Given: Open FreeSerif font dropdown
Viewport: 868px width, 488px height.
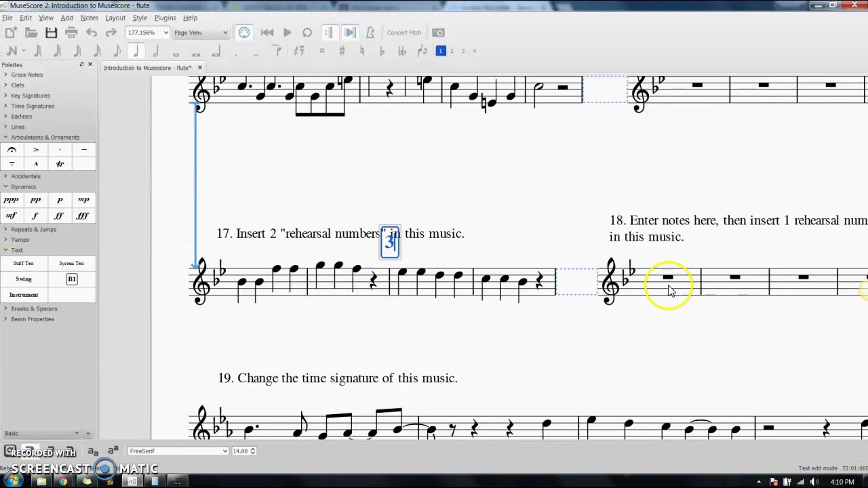Looking at the screenshot, I should (178, 451).
